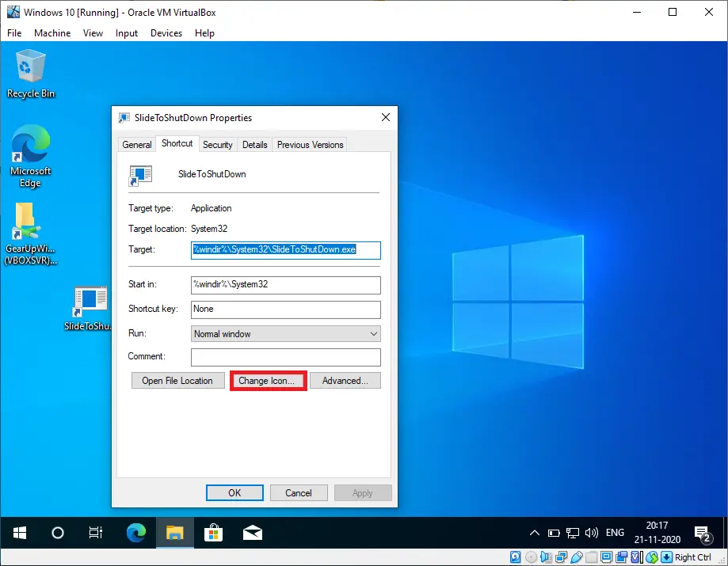The width and height of the screenshot is (728, 566).
Task: Click the Show Desktop strip at taskbar end
Action: tap(726, 533)
